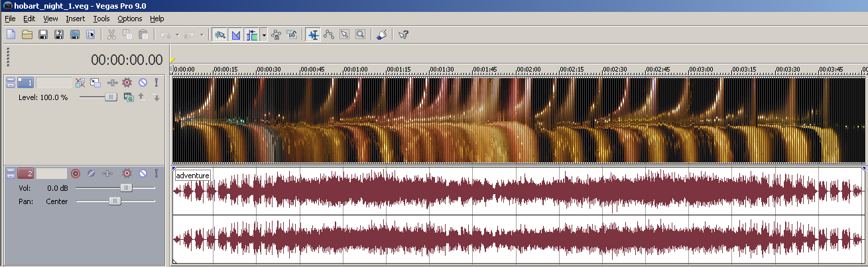This screenshot has width=868, height=267.
Task: Save the project with the Save icon
Action: 43,34
